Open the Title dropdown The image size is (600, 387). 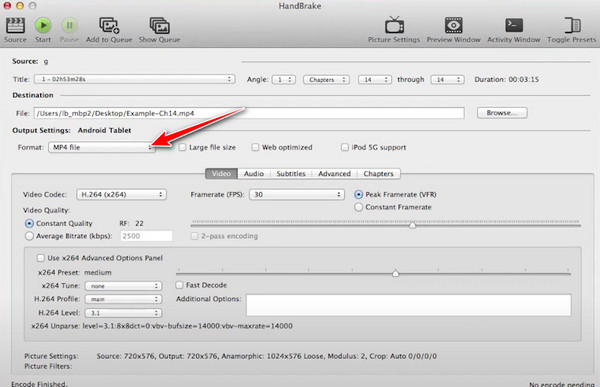(134, 79)
